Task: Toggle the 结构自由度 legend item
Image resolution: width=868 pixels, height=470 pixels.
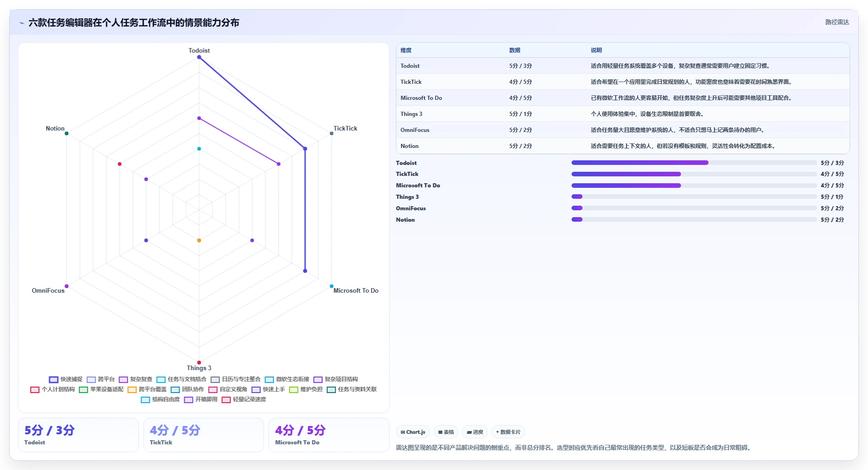Action: tap(160, 399)
